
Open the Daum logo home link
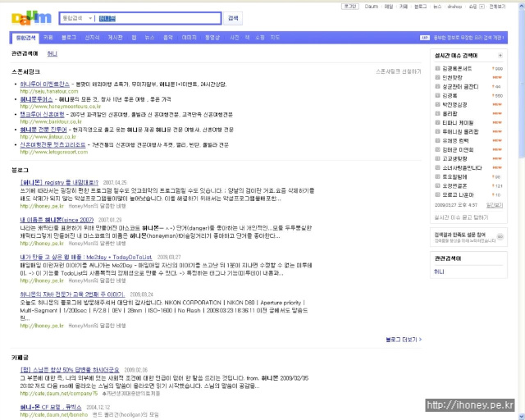[31, 18]
